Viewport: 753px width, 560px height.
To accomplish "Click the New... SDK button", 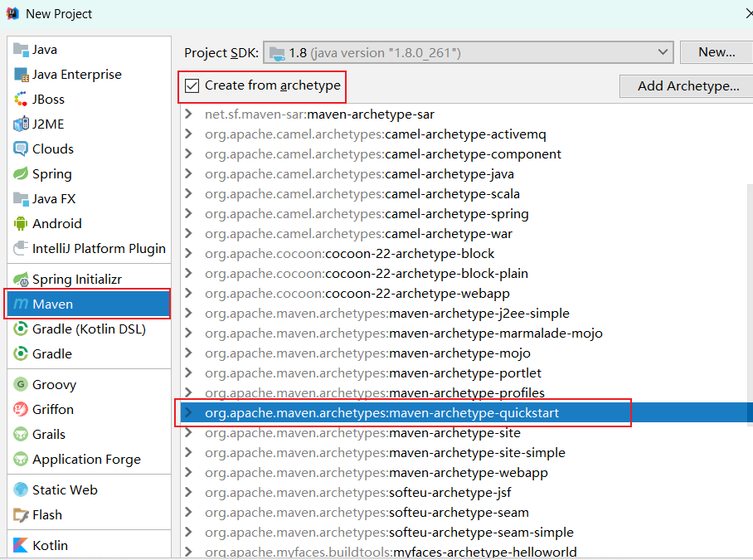I will point(717,52).
